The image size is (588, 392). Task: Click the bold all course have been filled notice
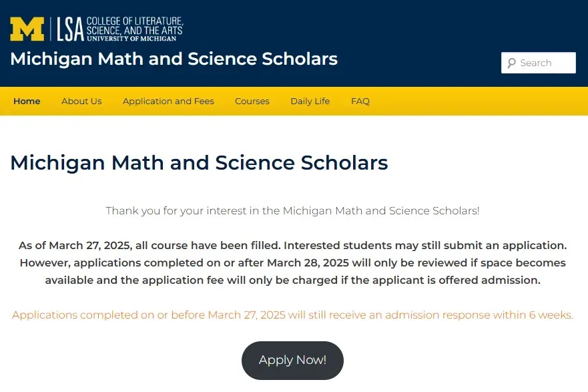click(292, 245)
